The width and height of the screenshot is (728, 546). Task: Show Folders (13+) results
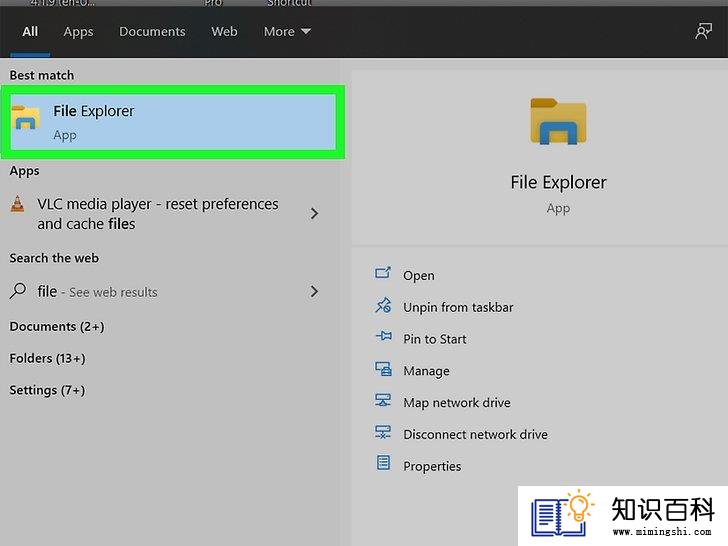coord(47,358)
